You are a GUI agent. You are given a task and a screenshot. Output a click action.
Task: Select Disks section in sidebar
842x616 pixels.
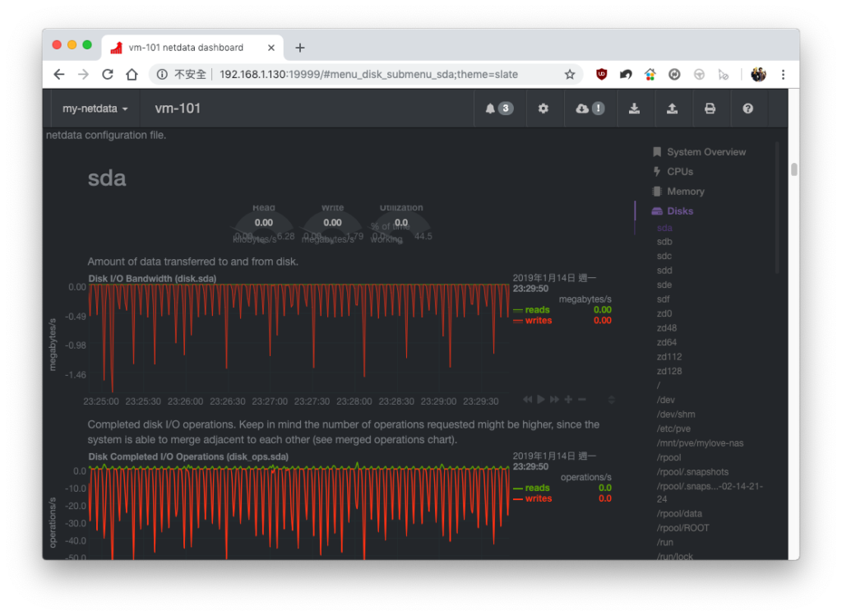[679, 211]
